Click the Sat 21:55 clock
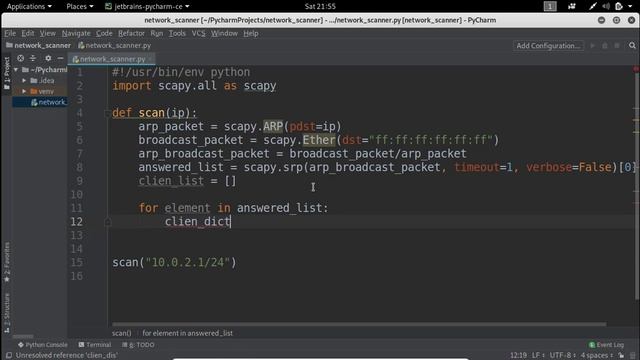 [x=320, y=6]
